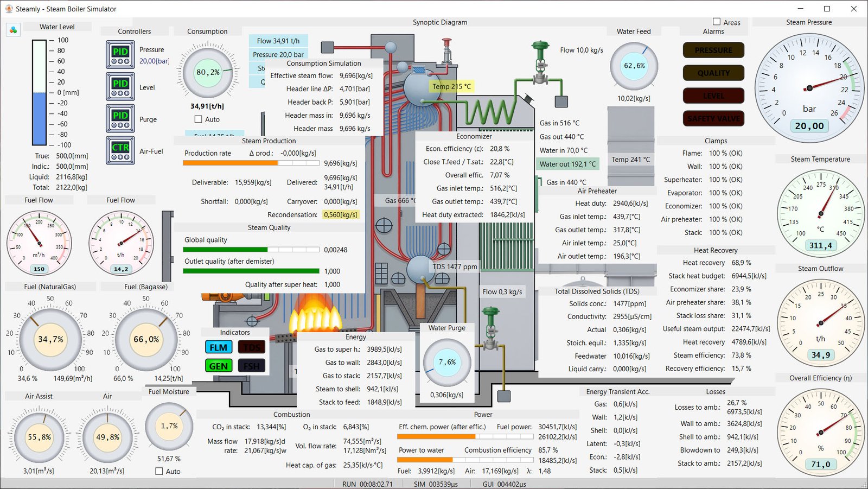Open the Pressure PID controller
This screenshot has height=489, width=868.
(120, 54)
